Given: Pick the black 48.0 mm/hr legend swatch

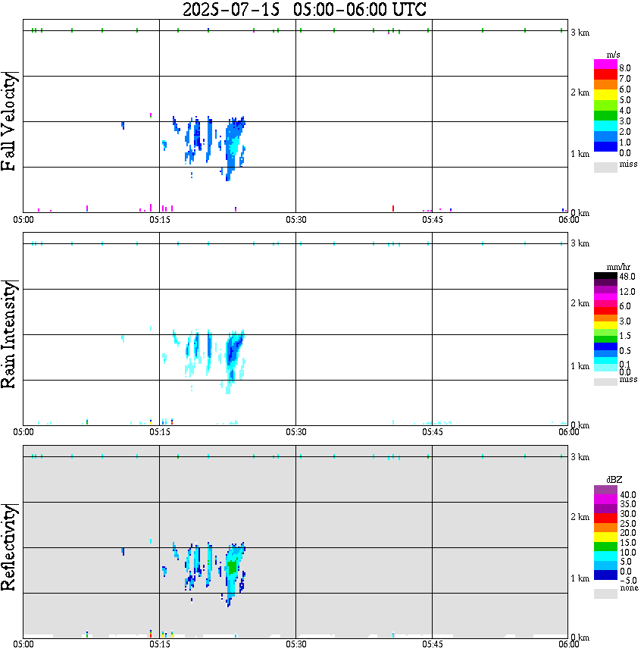Looking at the screenshot, I should pyautogui.click(x=605, y=276).
